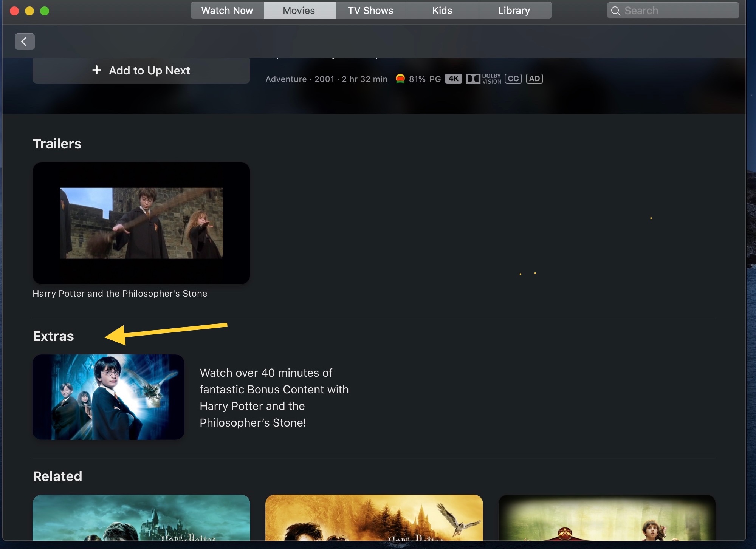Click the green fullscreen window button
The image size is (756, 549).
45,11
